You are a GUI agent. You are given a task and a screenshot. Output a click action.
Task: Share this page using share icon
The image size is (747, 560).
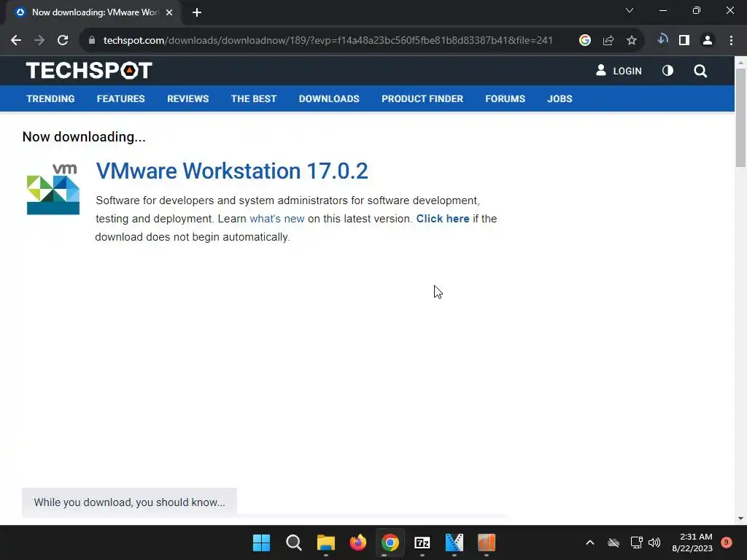pos(608,41)
